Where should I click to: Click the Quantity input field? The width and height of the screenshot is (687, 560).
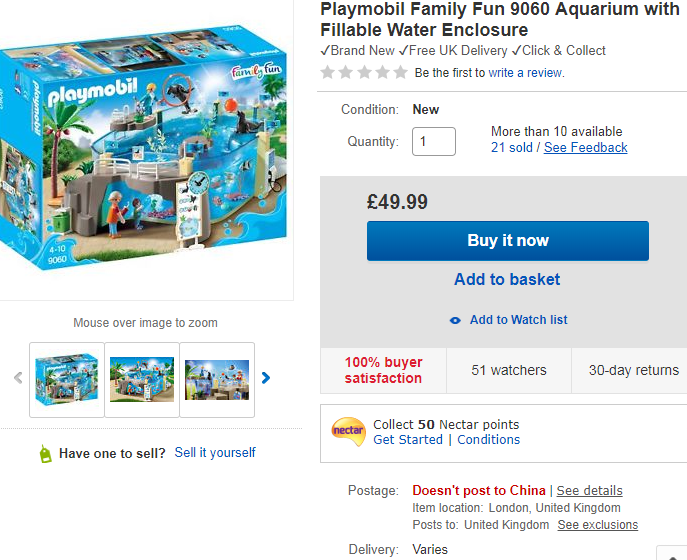tap(434, 141)
